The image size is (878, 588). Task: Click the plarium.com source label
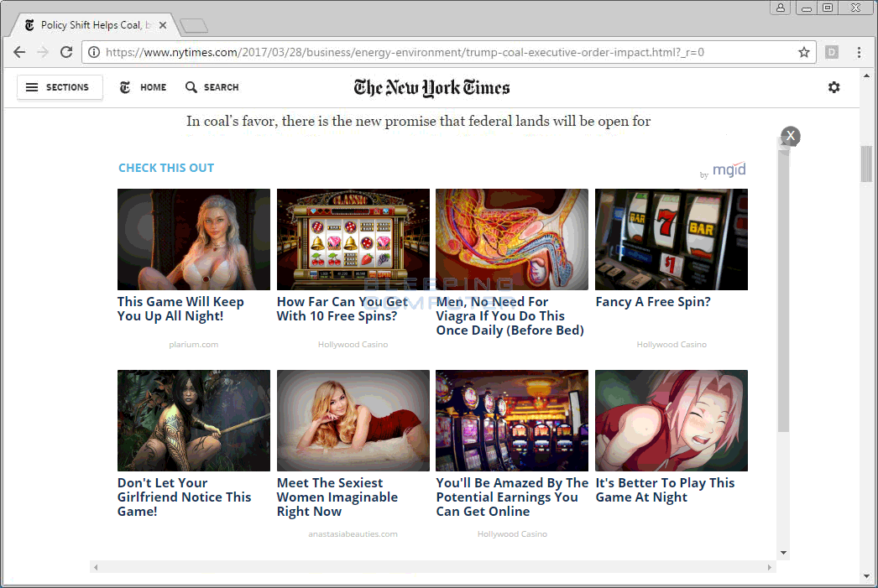(194, 345)
